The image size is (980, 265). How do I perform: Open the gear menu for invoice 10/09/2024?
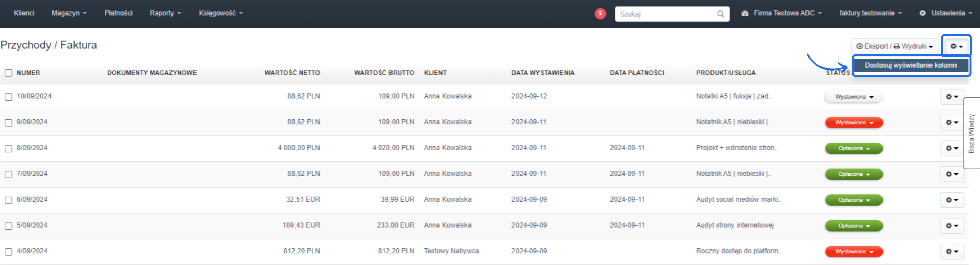(951, 97)
